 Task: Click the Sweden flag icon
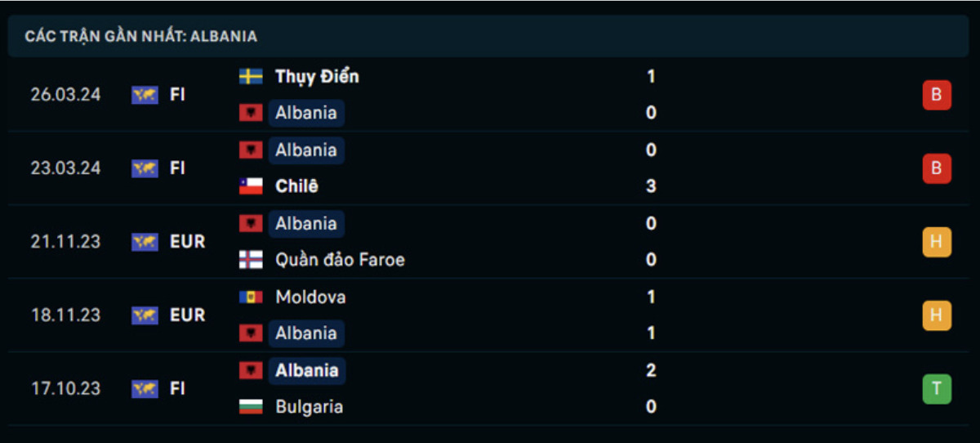click(251, 77)
